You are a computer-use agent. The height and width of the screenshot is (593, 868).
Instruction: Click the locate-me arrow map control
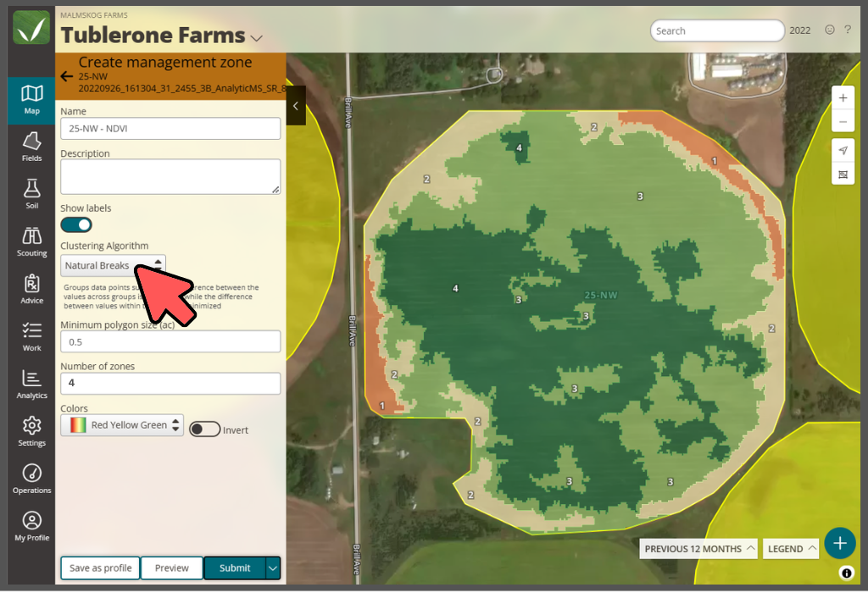pyautogui.click(x=843, y=151)
